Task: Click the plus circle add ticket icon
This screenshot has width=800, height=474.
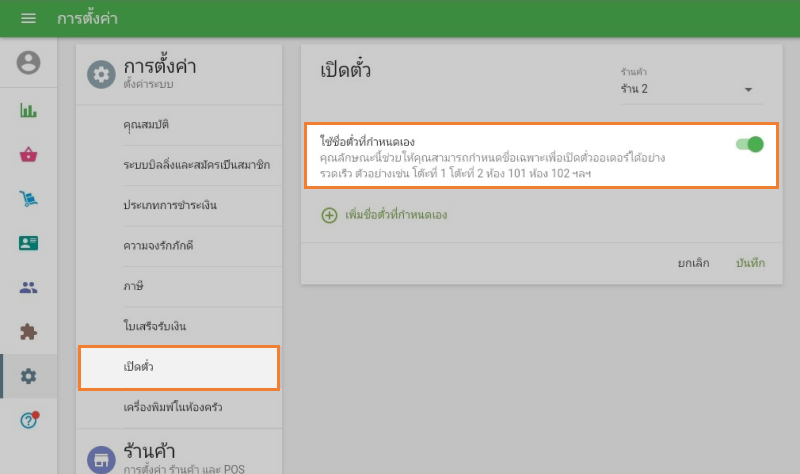Action: tap(329, 215)
